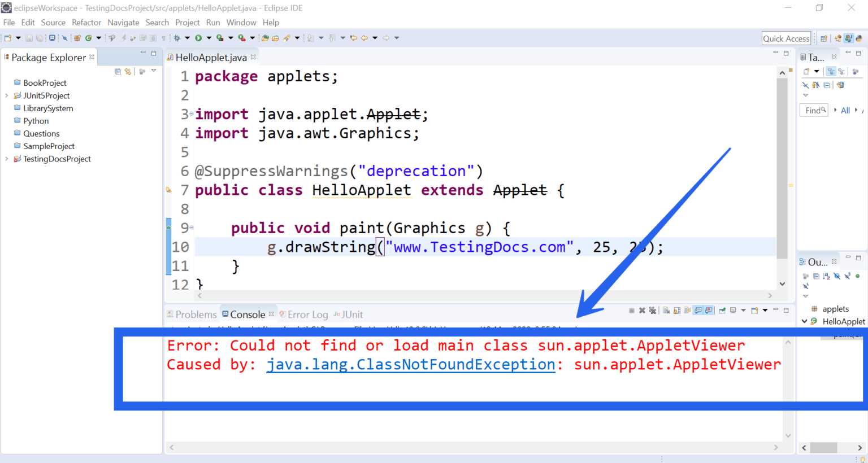868x463 pixels.
Task: Open the Window menu
Action: [241, 23]
